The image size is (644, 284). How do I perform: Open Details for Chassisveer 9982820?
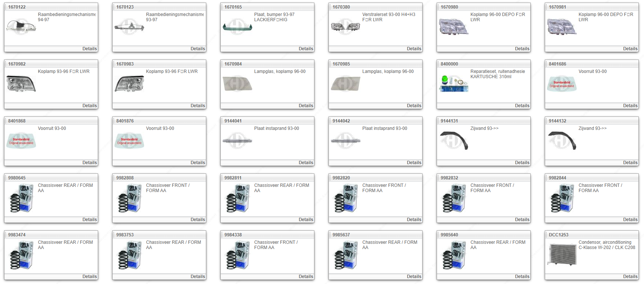point(414,220)
